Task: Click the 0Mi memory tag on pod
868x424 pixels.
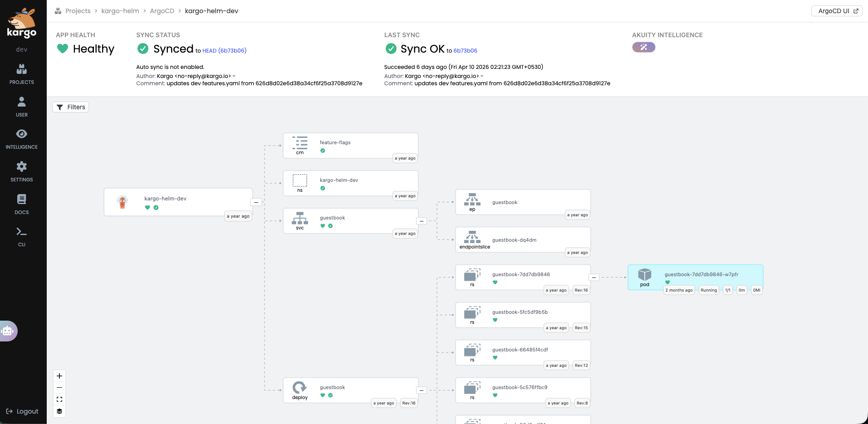Action: (x=757, y=290)
